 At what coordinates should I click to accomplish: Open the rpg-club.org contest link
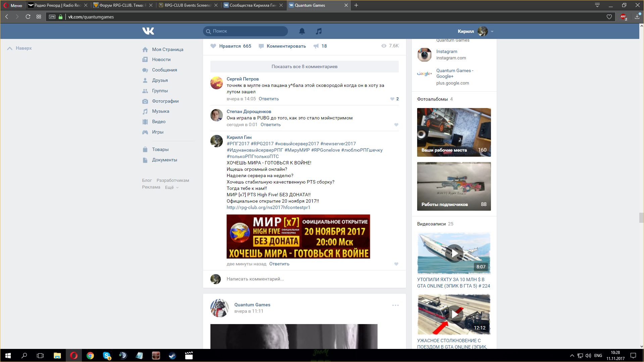click(x=268, y=207)
